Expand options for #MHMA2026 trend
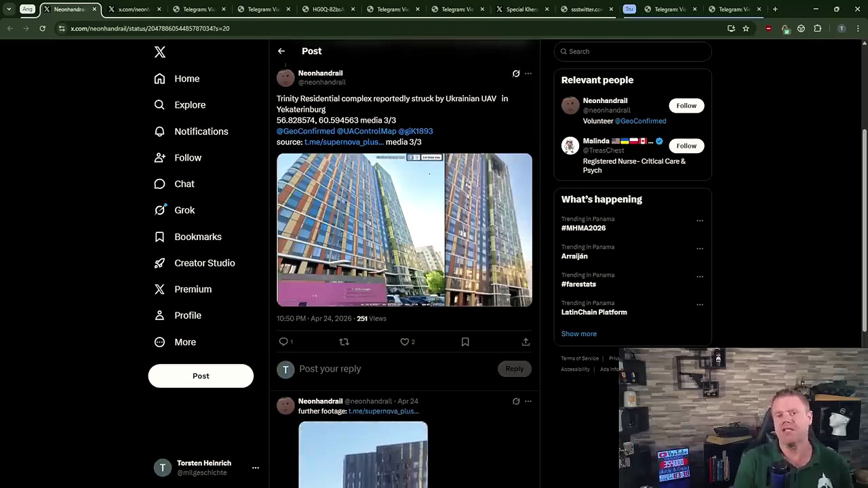Viewport: 868px width, 488px height. click(700, 221)
